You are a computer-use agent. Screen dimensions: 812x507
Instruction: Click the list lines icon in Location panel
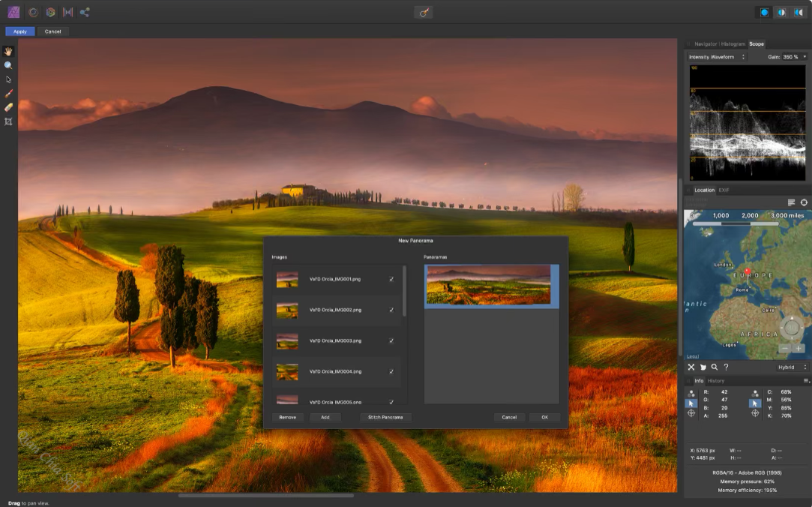tap(791, 202)
